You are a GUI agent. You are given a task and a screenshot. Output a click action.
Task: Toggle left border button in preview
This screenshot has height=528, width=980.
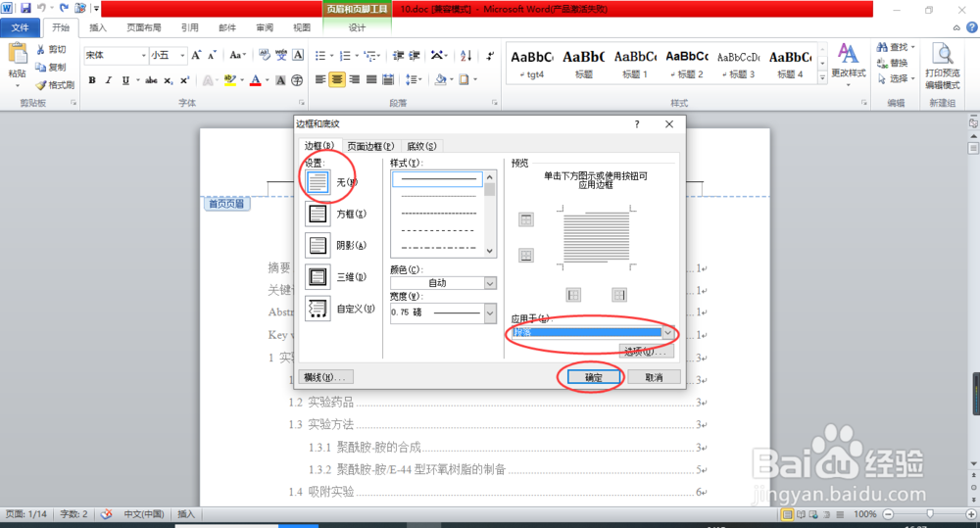coord(573,295)
